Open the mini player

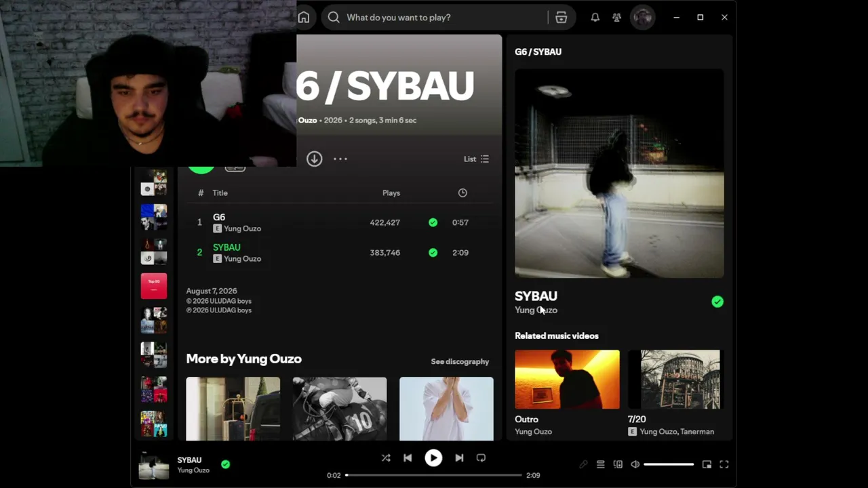(707, 464)
